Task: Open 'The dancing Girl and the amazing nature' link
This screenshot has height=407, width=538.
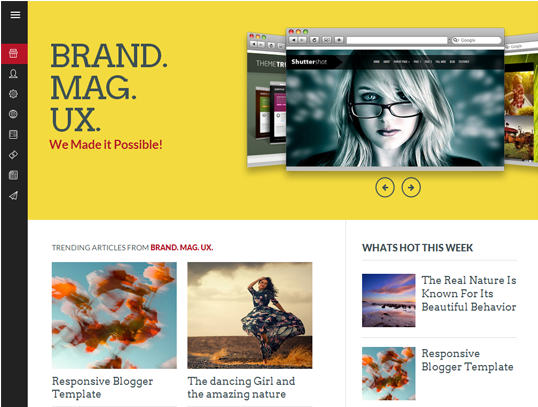Action: (x=241, y=387)
